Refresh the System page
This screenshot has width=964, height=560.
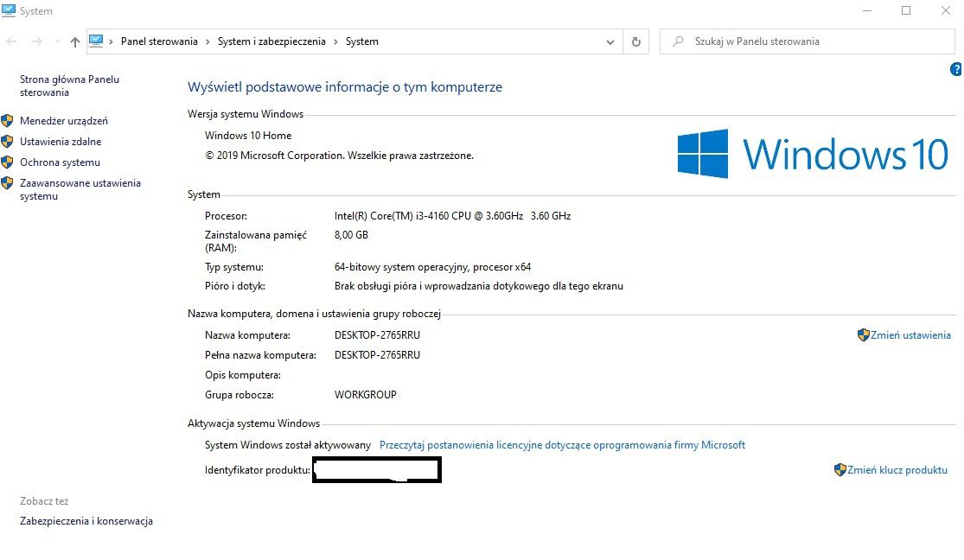coord(636,41)
